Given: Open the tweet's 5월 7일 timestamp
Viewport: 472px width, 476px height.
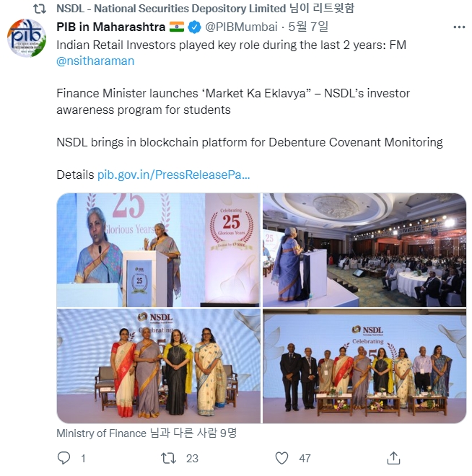Looking at the screenshot, I should [308, 27].
